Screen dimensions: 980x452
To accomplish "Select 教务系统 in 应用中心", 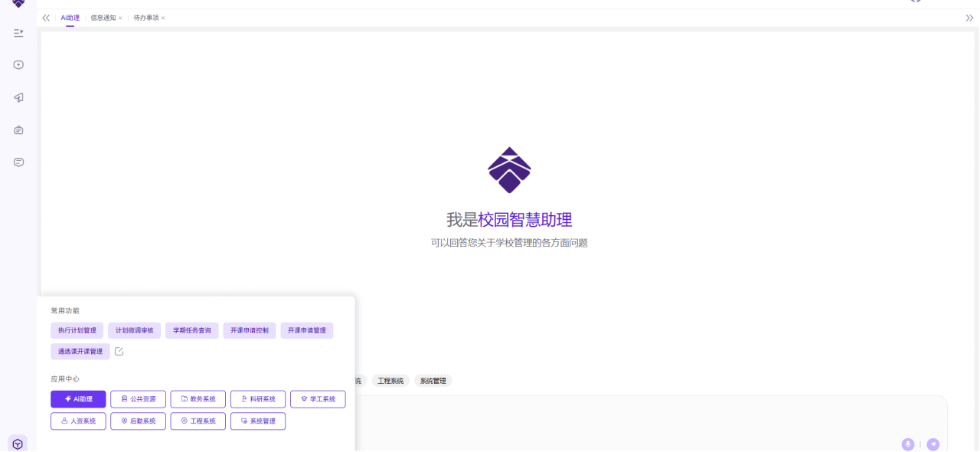I will (198, 399).
